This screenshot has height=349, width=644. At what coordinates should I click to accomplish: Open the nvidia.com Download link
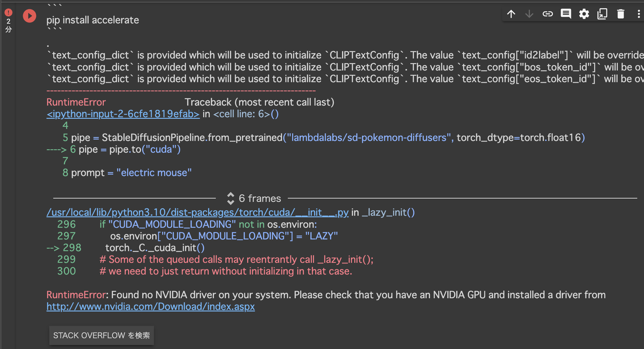pyautogui.click(x=151, y=307)
